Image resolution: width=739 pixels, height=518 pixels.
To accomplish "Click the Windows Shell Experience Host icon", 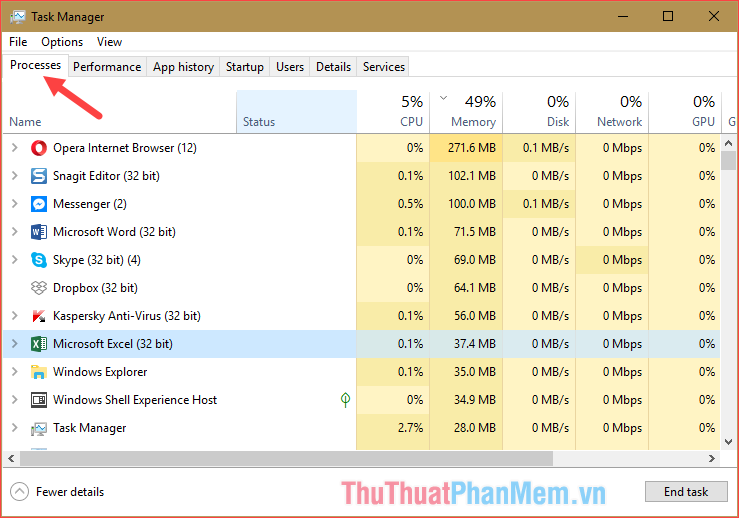I will pos(39,400).
